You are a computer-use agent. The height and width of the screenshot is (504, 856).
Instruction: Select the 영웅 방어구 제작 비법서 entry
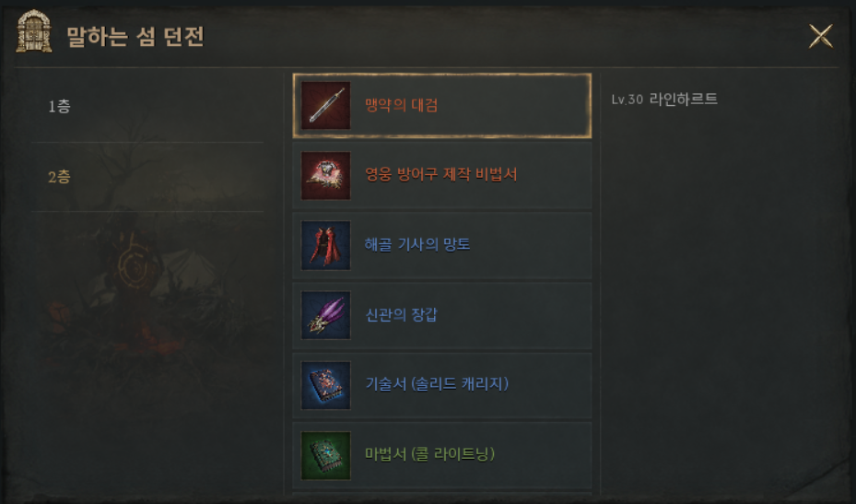pos(442,175)
